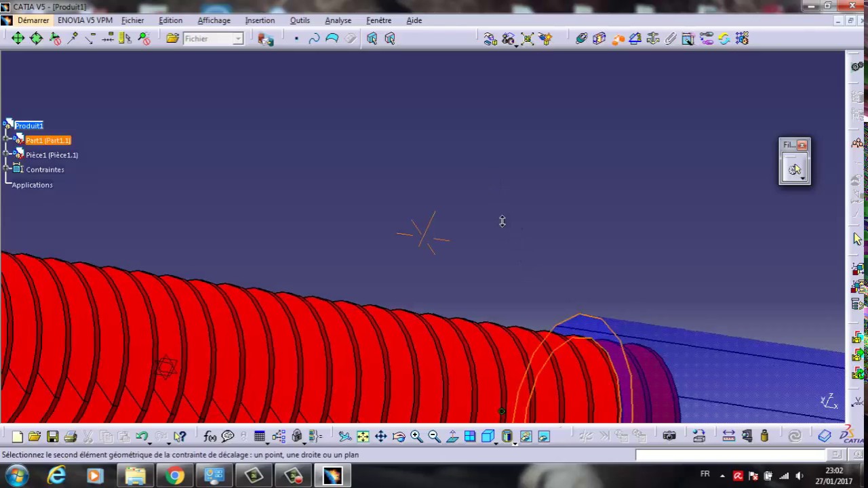This screenshot has width=868, height=488.
Task: Click the What's This help icon
Action: coord(180,436)
